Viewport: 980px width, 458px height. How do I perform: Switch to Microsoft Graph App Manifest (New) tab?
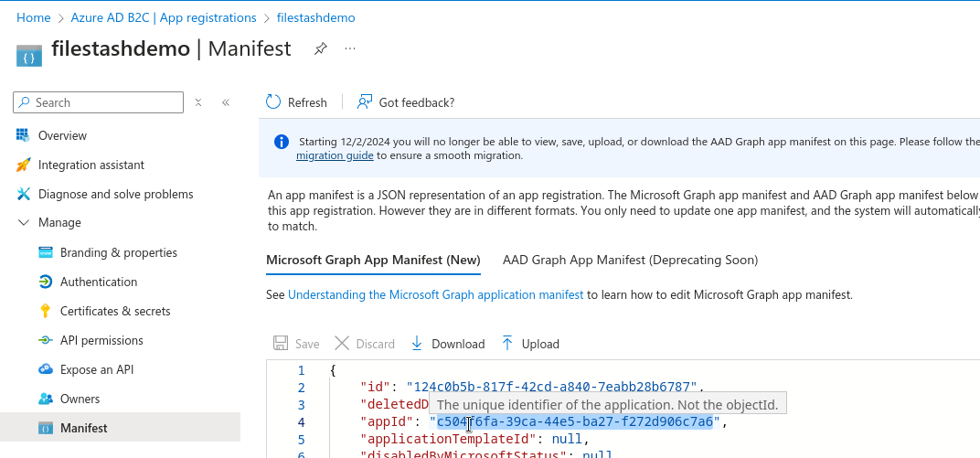click(x=373, y=260)
